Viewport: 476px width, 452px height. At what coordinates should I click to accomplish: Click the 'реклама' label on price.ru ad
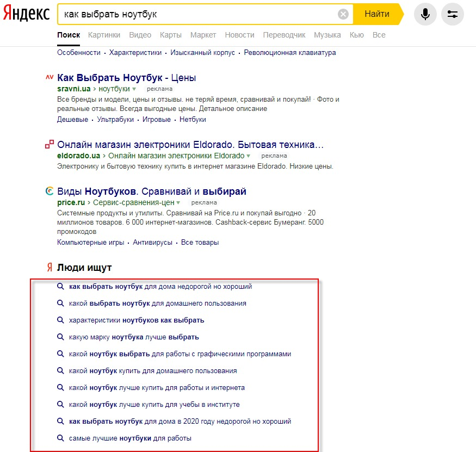pos(204,202)
